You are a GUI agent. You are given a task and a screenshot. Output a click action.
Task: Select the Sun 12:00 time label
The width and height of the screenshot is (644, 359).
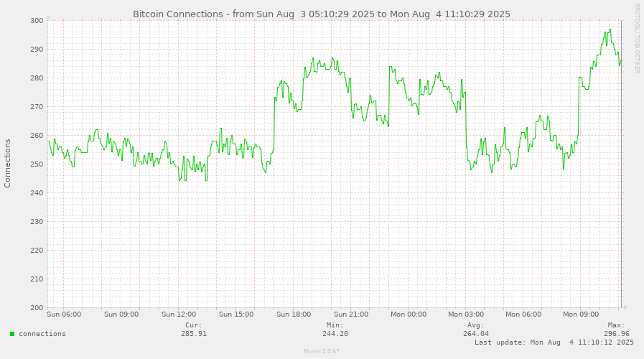[179, 314]
